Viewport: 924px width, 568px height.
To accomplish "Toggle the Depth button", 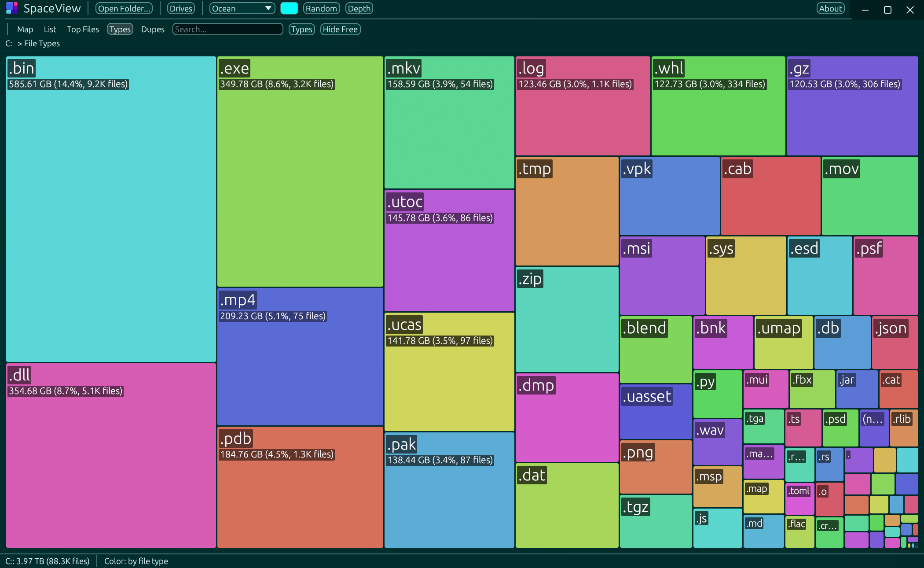I will click(359, 8).
